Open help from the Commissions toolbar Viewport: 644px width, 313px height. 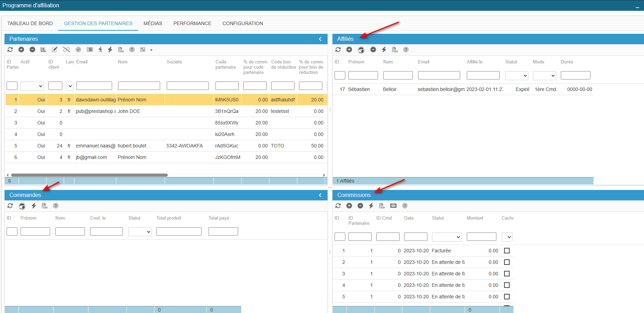(405, 206)
